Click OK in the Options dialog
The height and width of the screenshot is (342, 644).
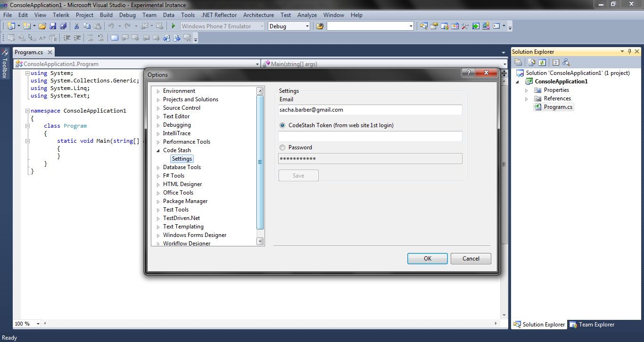point(428,259)
